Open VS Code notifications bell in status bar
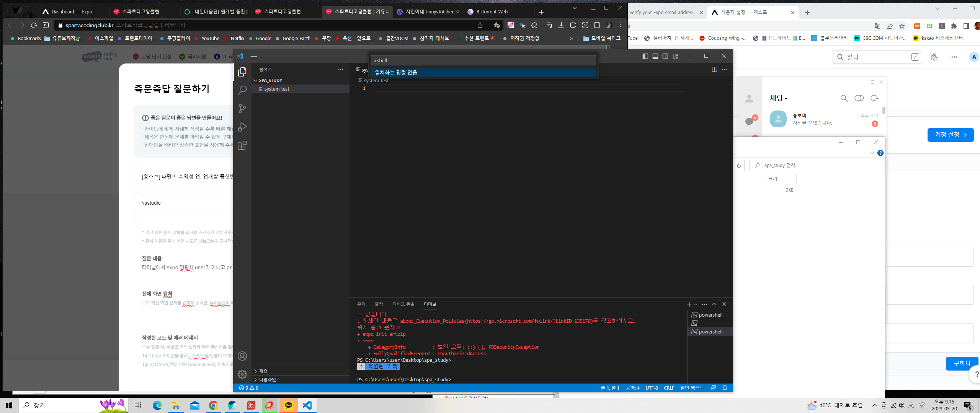Viewport: 980px width, 413px height. pyautogui.click(x=725, y=388)
